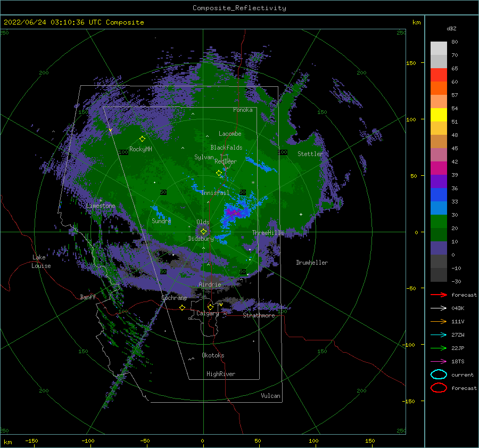
Task: Pick the green 22JP arrow icon
Action: click(439, 348)
